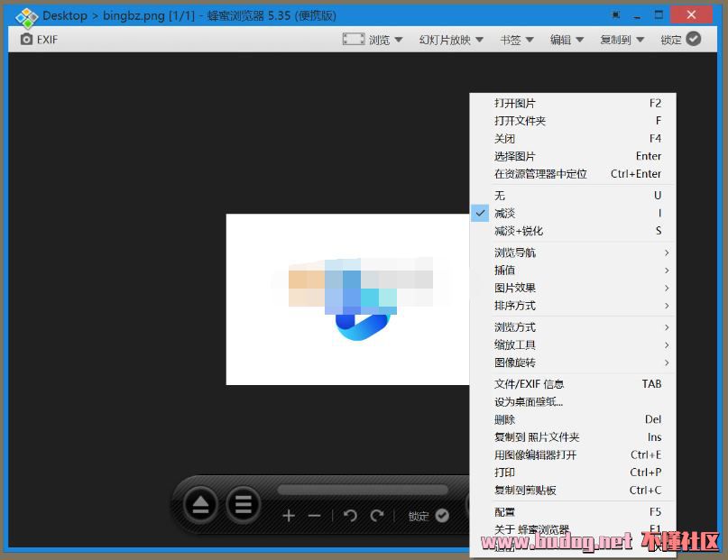Expand the 插值 submenu

pos(573,270)
